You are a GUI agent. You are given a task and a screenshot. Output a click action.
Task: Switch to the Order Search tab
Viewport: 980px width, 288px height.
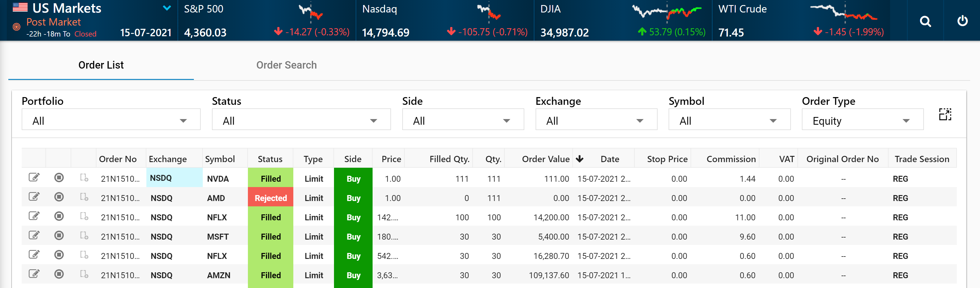[x=286, y=65]
